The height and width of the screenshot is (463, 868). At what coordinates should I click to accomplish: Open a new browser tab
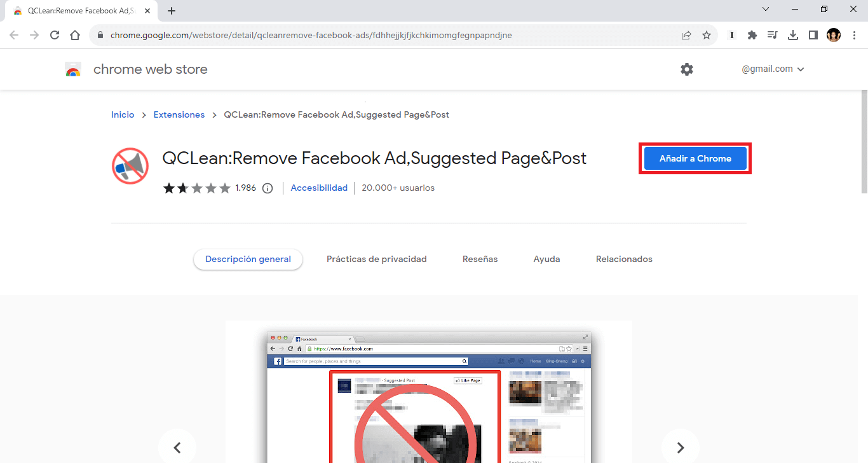[x=172, y=11]
